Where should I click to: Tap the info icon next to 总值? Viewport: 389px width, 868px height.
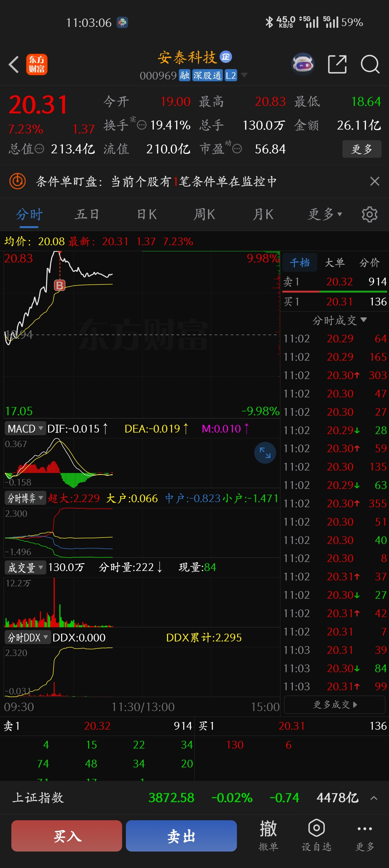39,149
